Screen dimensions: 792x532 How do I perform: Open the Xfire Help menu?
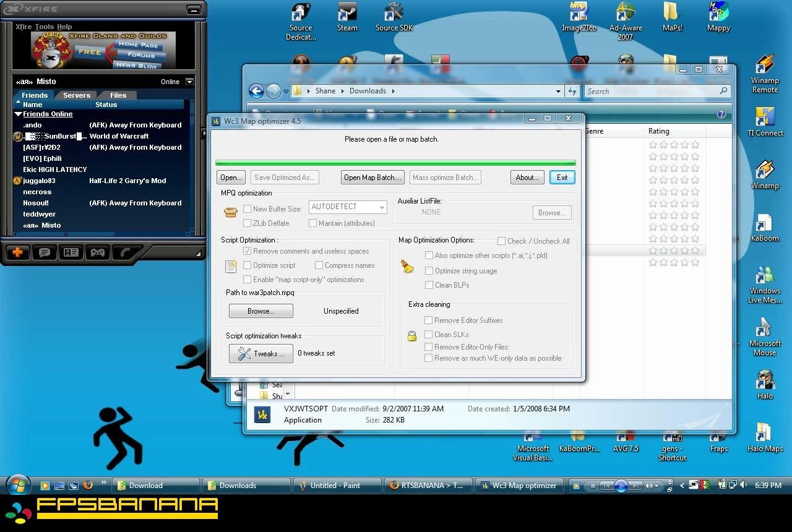point(64,27)
